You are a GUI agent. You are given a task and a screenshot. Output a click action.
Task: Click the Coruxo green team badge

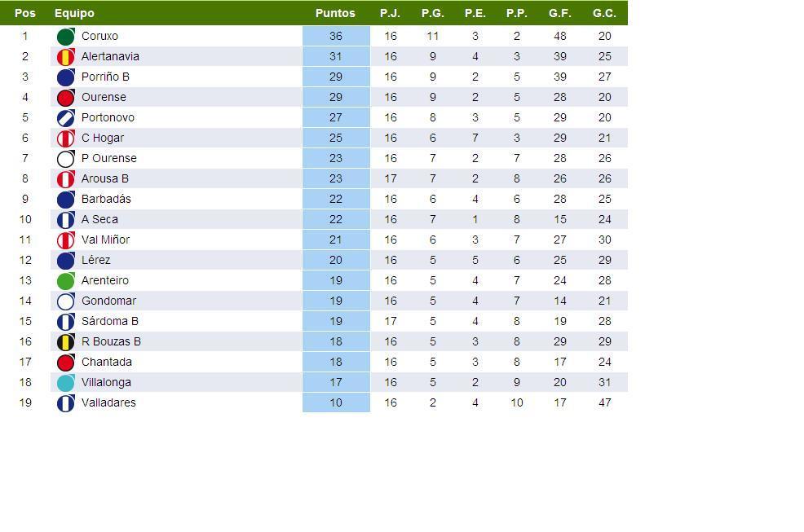pos(65,37)
